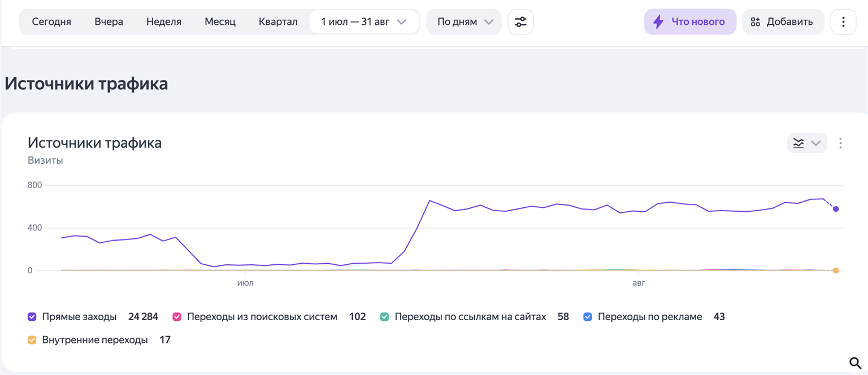Image resolution: width=868 pixels, height=375 pixels.
Task: Click the line chart type icon
Action: tap(798, 143)
